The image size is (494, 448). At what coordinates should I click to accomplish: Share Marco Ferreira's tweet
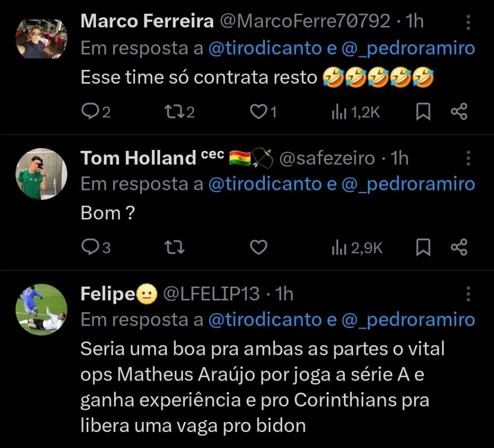(x=458, y=111)
